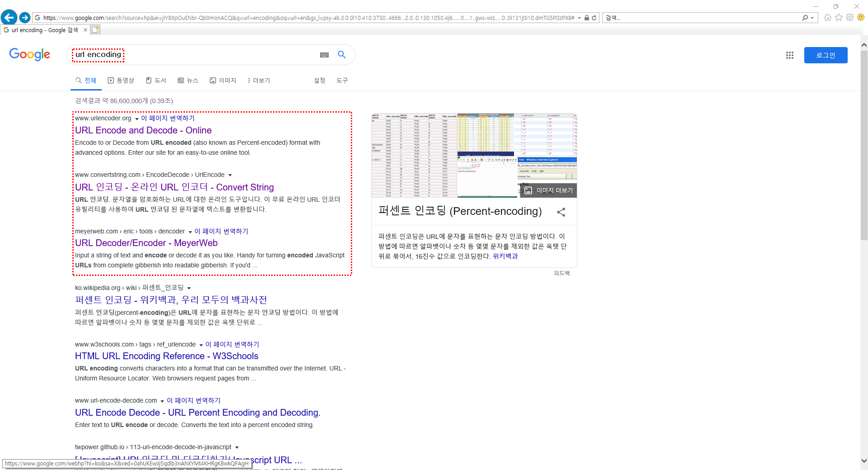The image size is (868, 470).
Task: Select the 전체 search tab
Action: click(x=86, y=81)
